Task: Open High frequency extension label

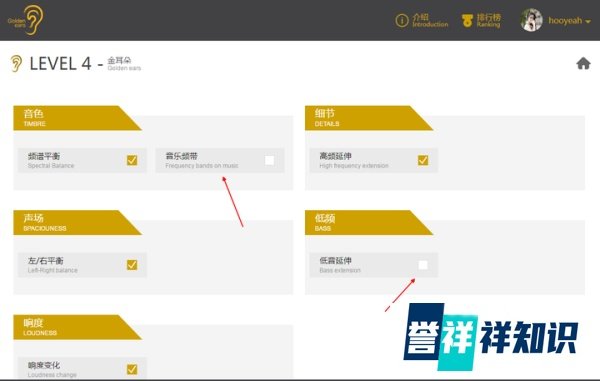Action: point(354,160)
